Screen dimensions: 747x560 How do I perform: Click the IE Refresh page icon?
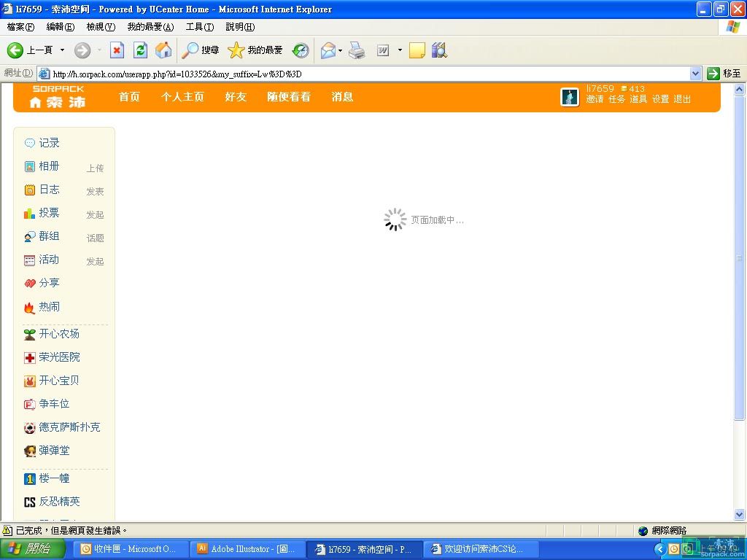point(140,50)
